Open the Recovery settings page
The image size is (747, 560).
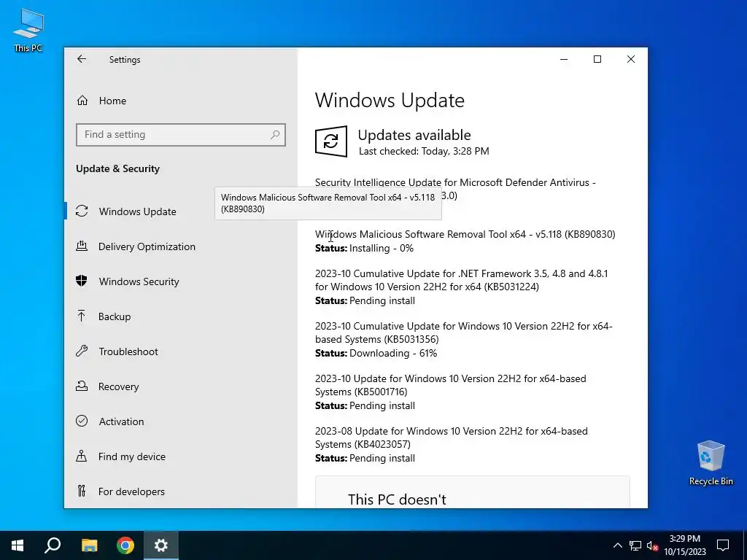click(119, 386)
